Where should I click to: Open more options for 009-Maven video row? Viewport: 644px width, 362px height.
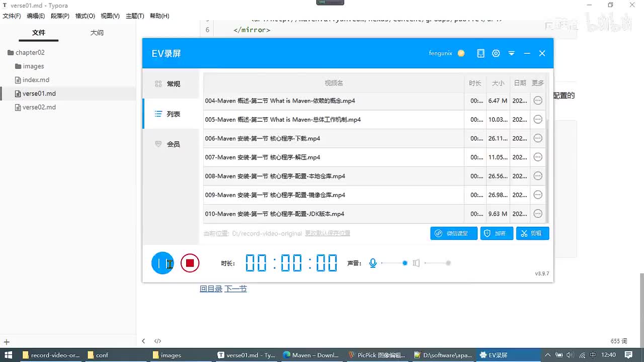click(x=538, y=195)
